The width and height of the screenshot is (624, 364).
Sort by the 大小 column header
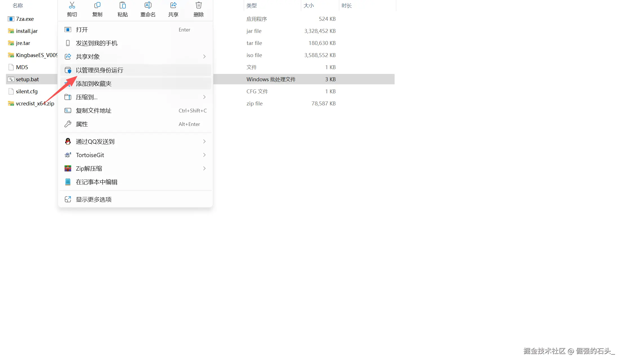(308, 5)
